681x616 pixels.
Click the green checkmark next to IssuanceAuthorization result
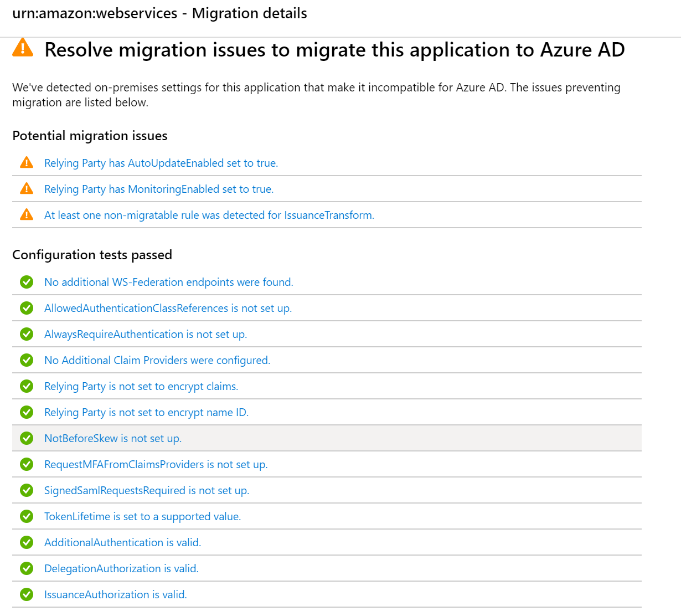(27, 594)
